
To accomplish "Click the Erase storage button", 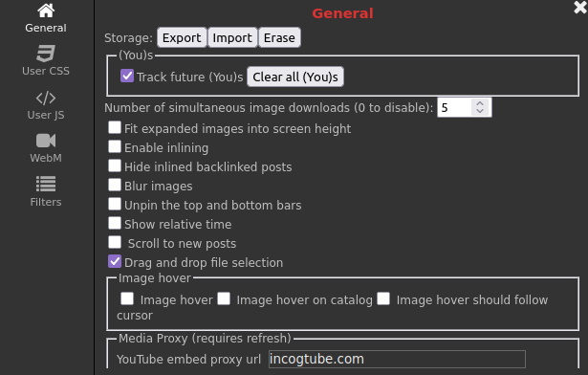I will [279, 37].
